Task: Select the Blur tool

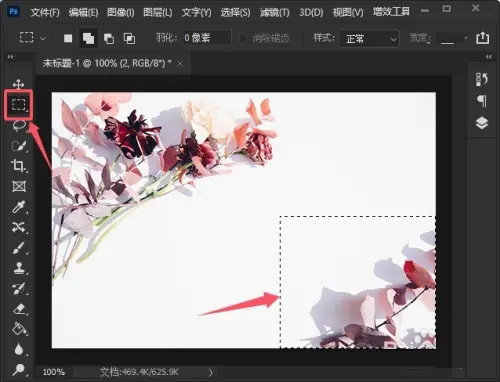Action: click(19, 349)
